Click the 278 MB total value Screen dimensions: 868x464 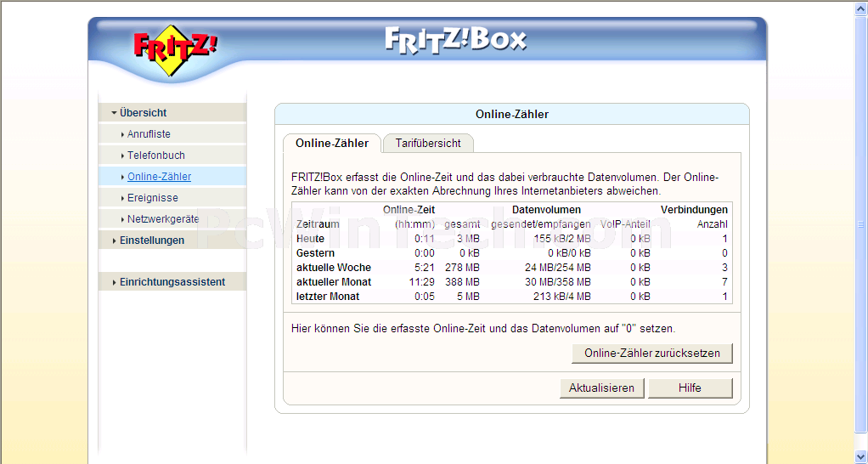pyautogui.click(x=462, y=268)
